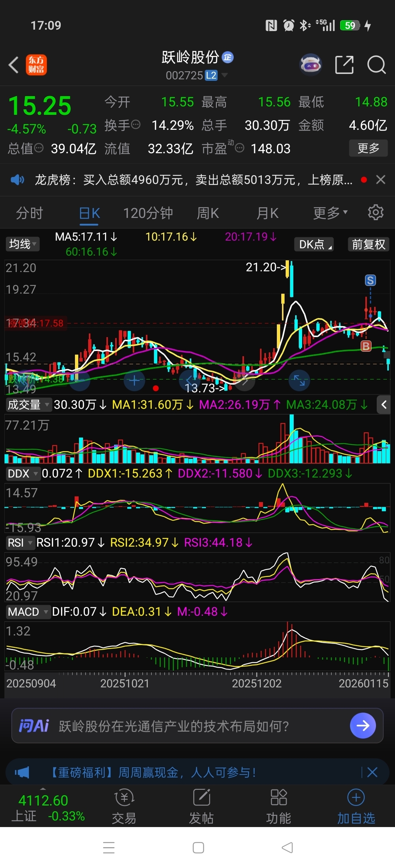Image resolution: width=395 pixels, height=868 pixels.
Task: Open 前复权 adjustment selector
Action: coord(369,244)
